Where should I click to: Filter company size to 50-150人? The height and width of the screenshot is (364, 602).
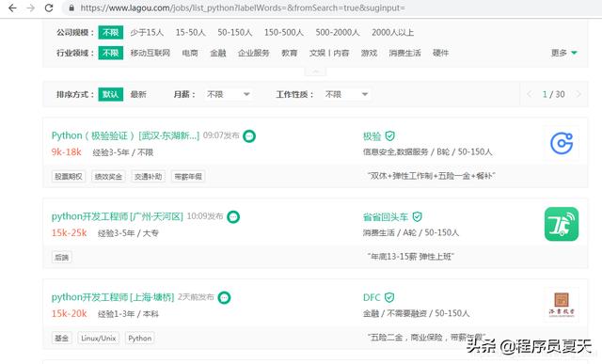point(234,33)
